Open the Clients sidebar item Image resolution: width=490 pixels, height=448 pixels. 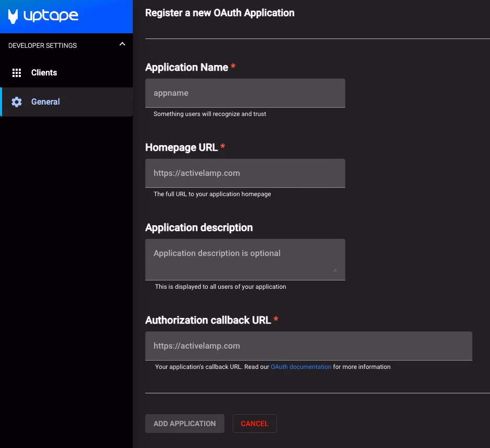pos(44,73)
